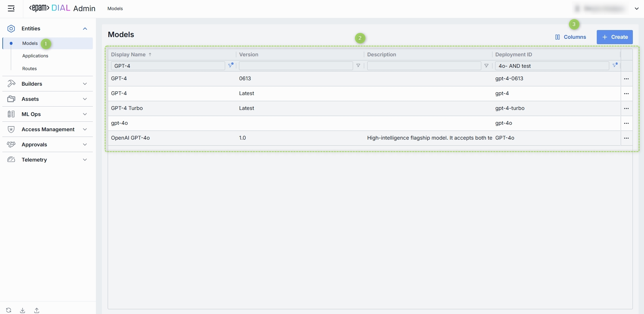644x314 pixels.
Task: Expand the Builders section chevron
Action: [85, 84]
